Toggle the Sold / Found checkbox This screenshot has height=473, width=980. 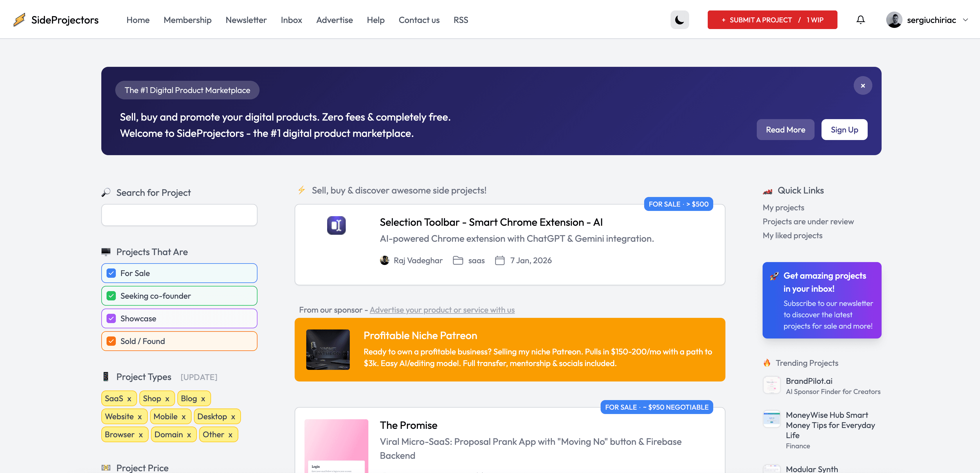(x=111, y=341)
